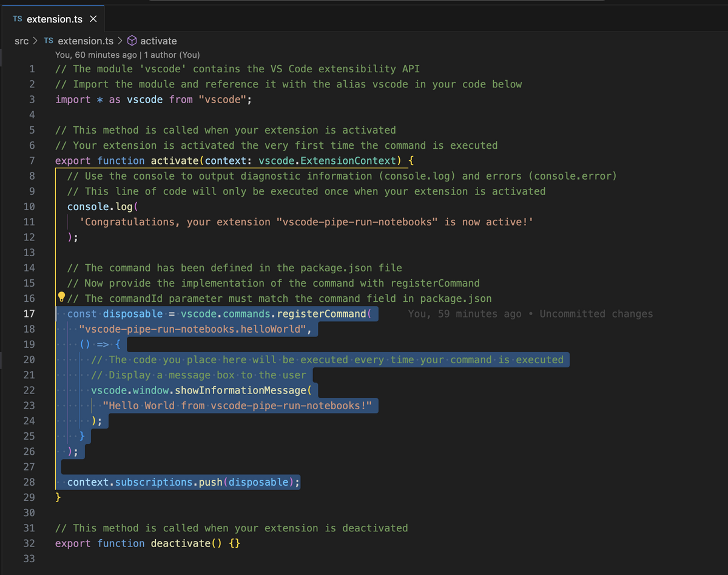Open the '1 author (You)' CodeLens
Image resolution: width=728 pixels, height=575 pixels.
pyautogui.click(x=172, y=55)
